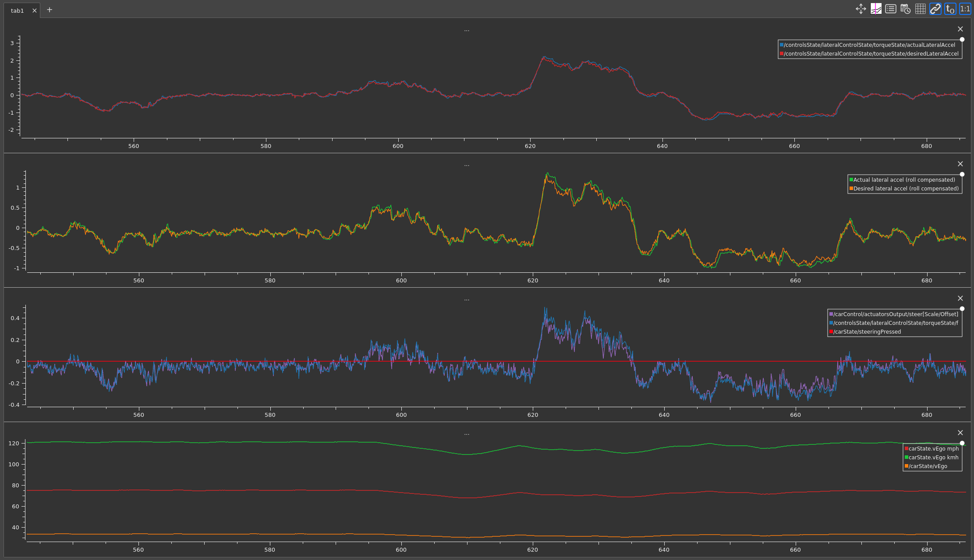Image resolution: width=974 pixels, height=560 pixels.
Task: Collapse the roll compensated legend via white dot
Action: pyautogui.click(x=962, y=174)
